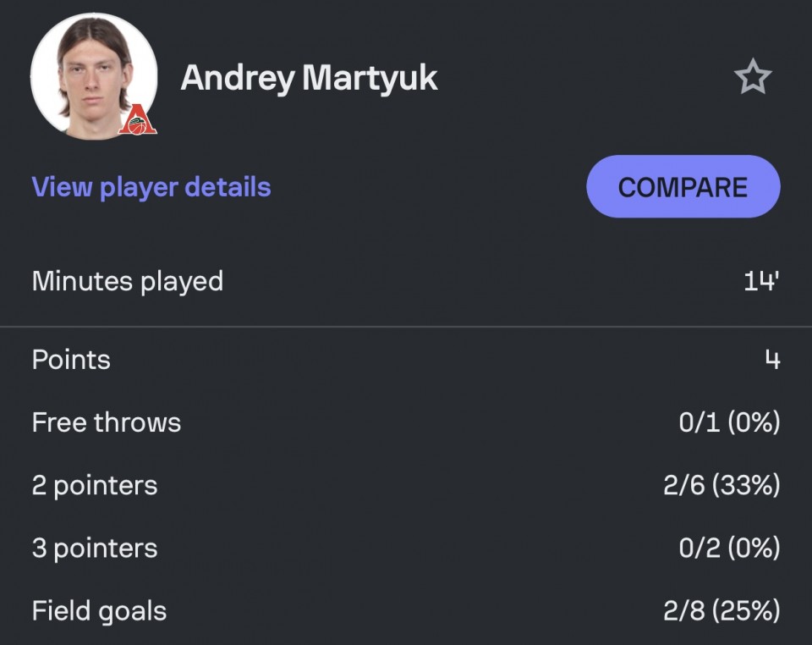This screenshot has height=645, width=812.
Task: Open the View player details link
Action: coord(151,187)
